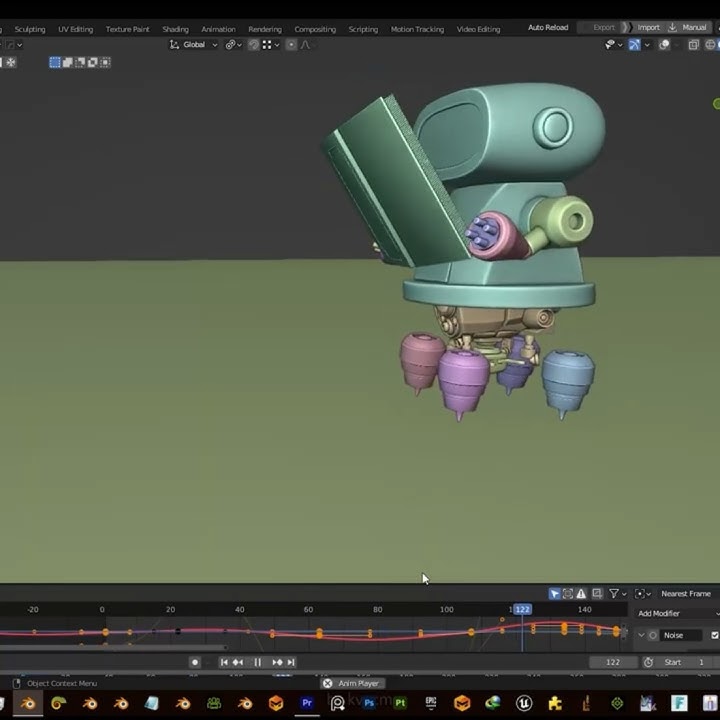
Task: Switch to the UV Editing workspace tab
Action: tap(75, 29)
